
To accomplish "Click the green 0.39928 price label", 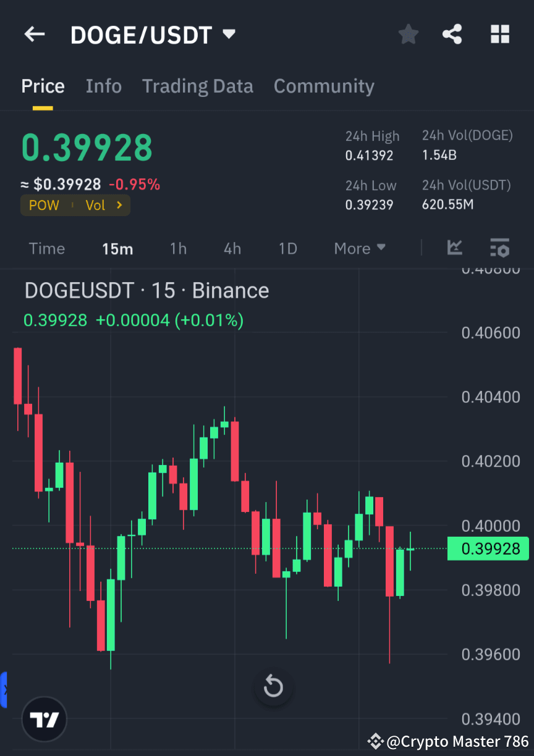I will point(488,548).
